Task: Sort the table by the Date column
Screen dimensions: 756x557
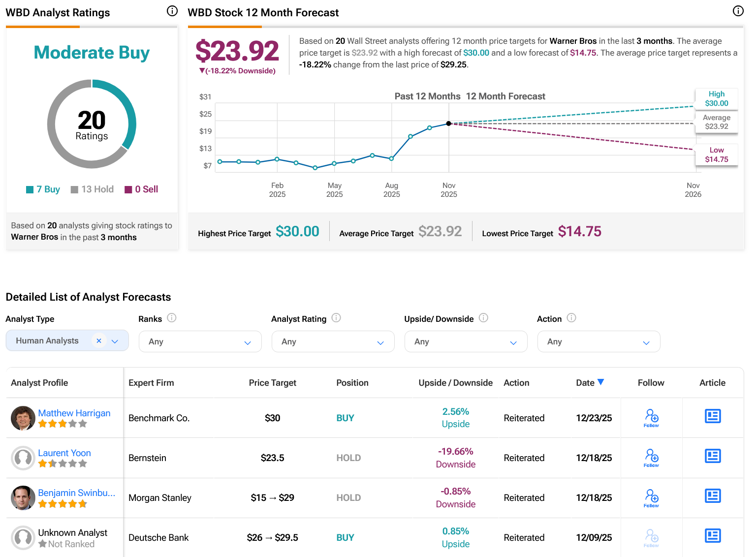Action: [590, 382]
